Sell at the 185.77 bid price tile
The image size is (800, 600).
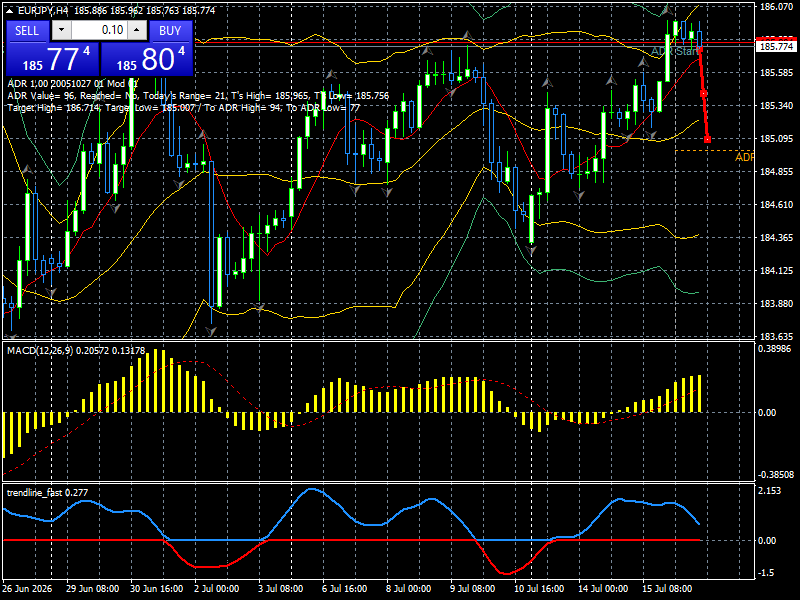pos(53,59)
